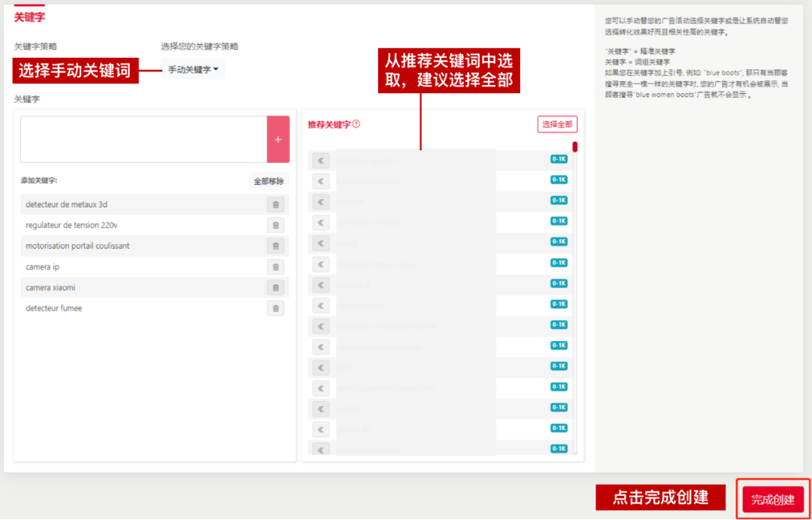Click the plus icon to add a keyword
This screenshot has width=812, height=520.
pos(278,139)
